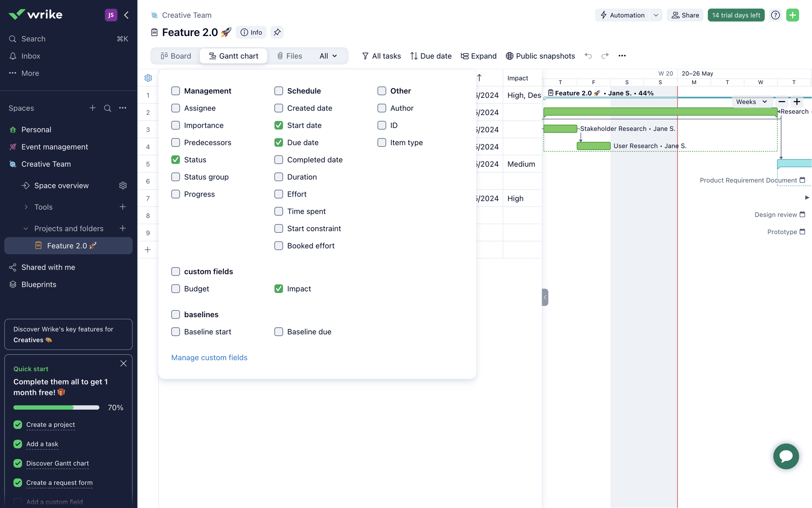Open the chat support bubble
The height and width of the screenshot is (508, 812).
click(x=786, y=456)
